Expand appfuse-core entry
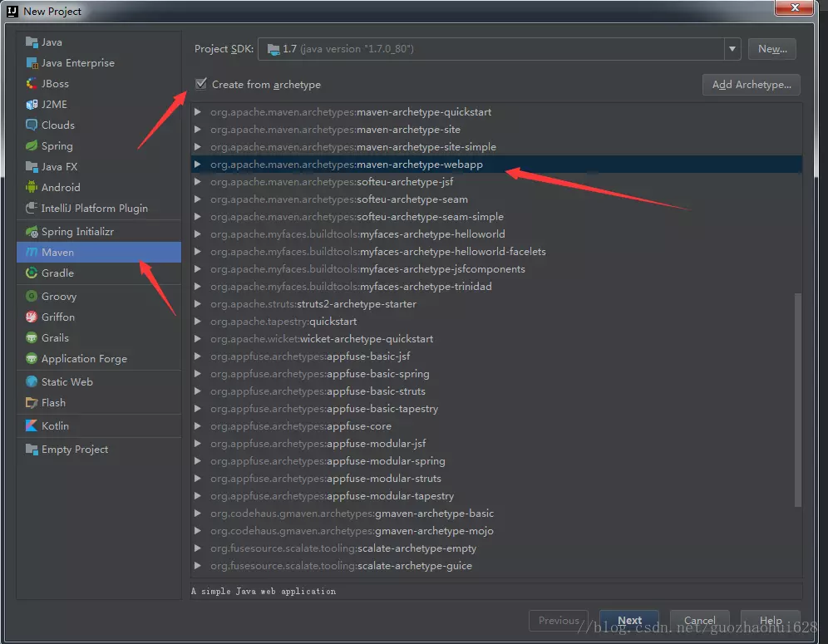 198,426
